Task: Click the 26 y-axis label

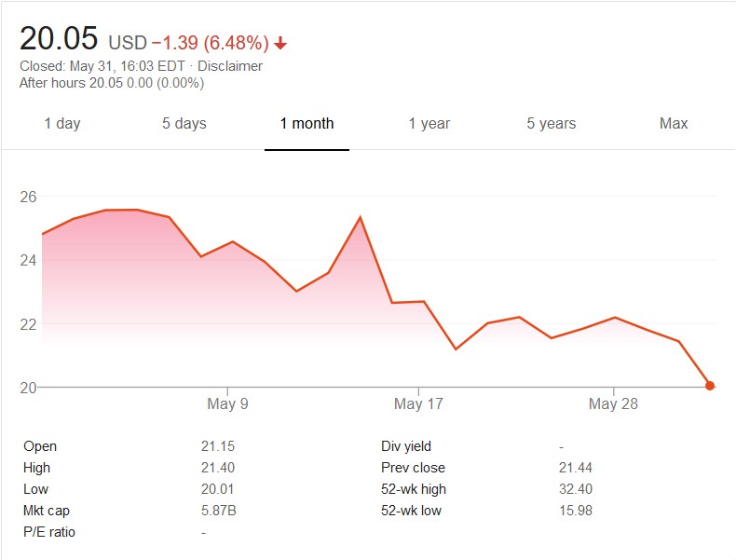Action: click(28, 197)
